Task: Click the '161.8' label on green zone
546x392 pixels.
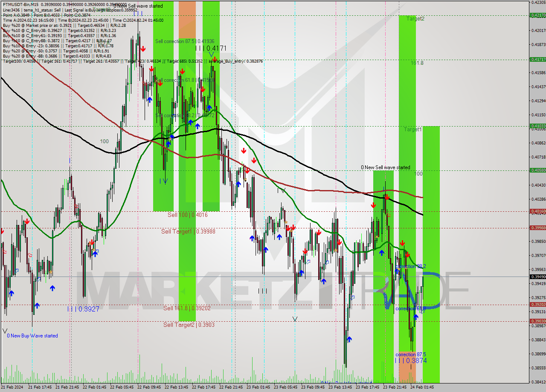Action: (417, 63)
